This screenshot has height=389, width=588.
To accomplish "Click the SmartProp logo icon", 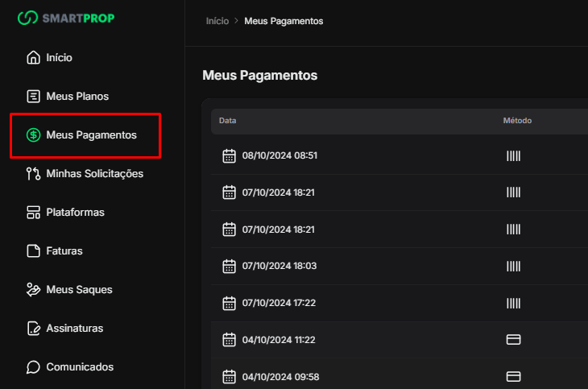I will point(28,18).
